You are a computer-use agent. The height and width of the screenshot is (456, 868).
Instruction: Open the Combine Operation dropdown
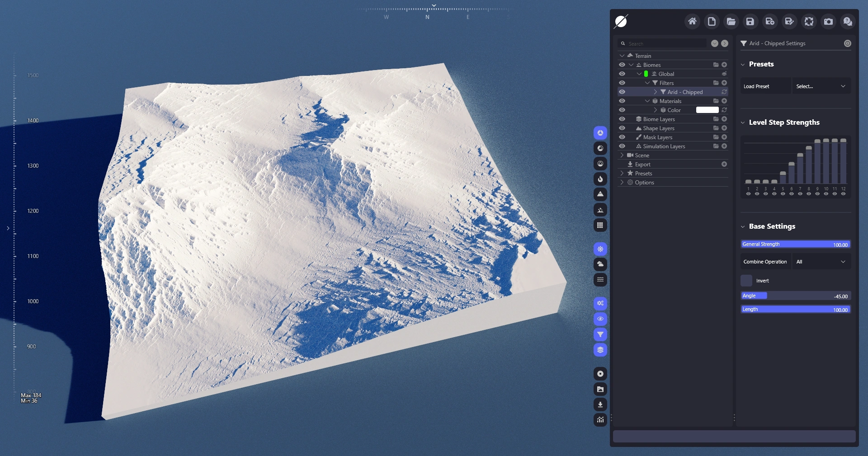coord(821,262)
